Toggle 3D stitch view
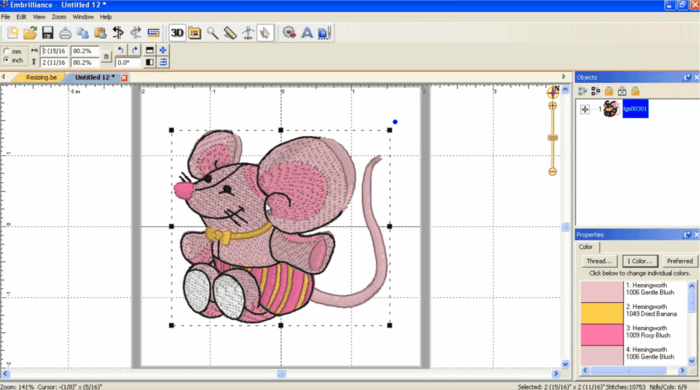This screenshot has width=700, height=390. pyautogui.click(x=177, y=33)
